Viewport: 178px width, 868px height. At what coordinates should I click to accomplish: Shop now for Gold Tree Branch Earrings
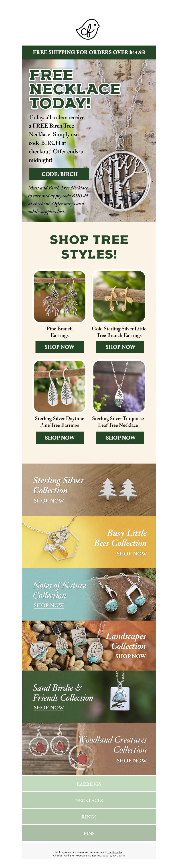pos(120,347)
